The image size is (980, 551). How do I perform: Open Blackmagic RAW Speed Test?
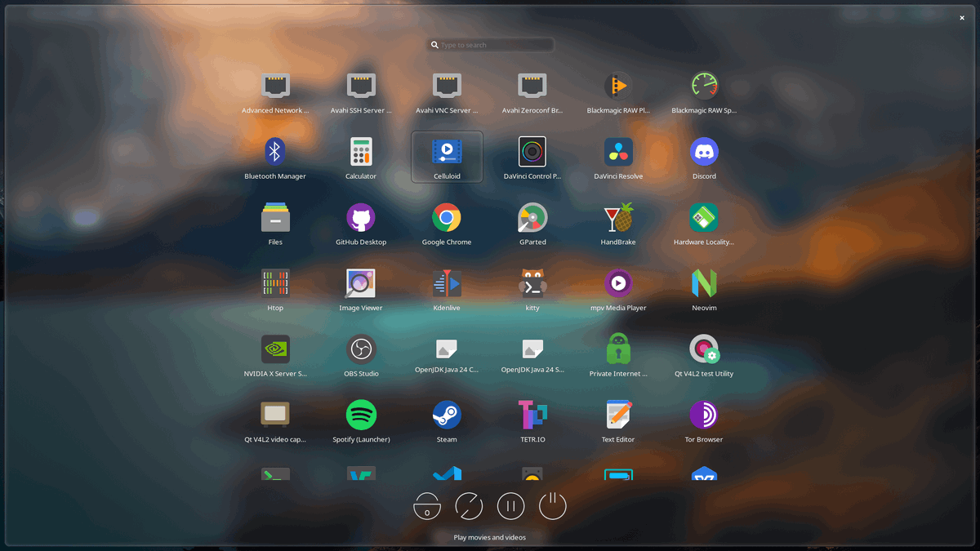pos(704,92)
